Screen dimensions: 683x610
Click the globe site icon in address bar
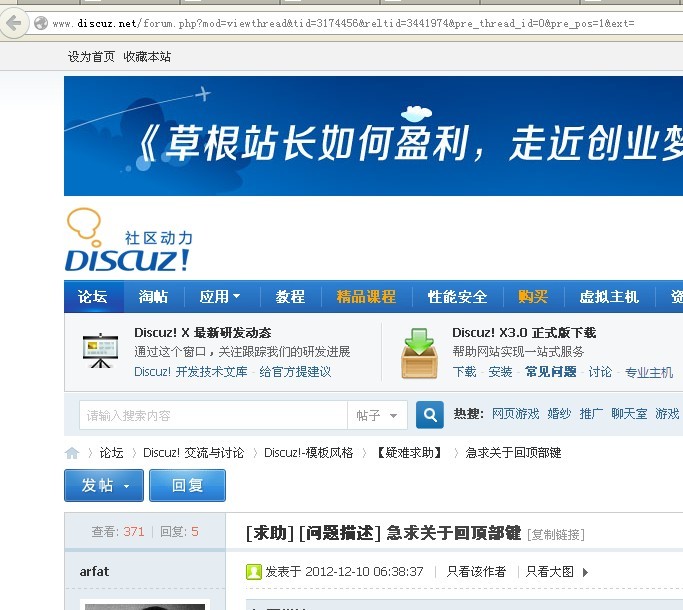point(41,23)
